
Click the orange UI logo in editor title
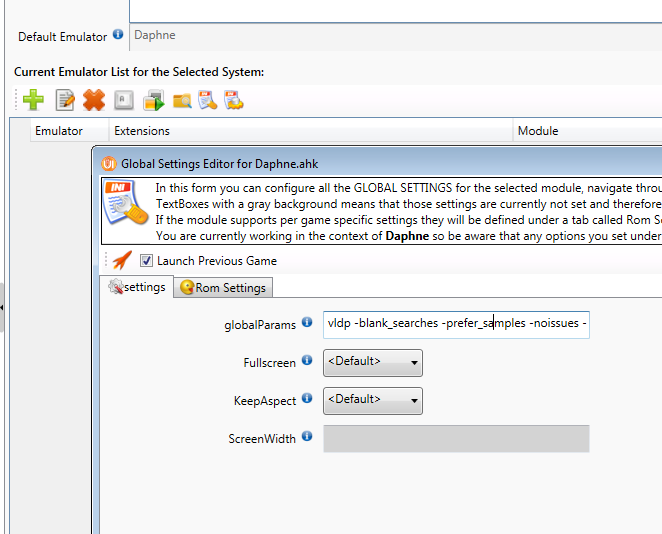[109, 163]
